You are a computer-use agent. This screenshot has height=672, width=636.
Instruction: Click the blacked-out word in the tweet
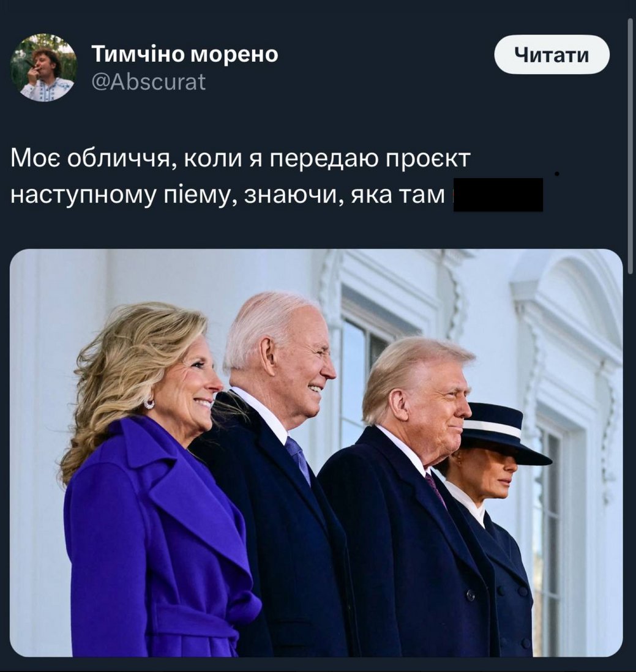pos(498,195)
